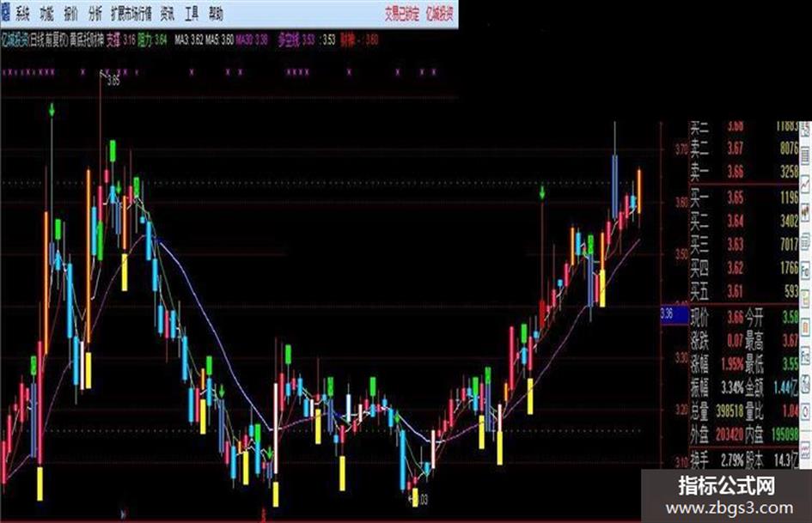The image size is (812, 523).
Task: Open the 工具 menu
Action: click(x=192, y=14)
